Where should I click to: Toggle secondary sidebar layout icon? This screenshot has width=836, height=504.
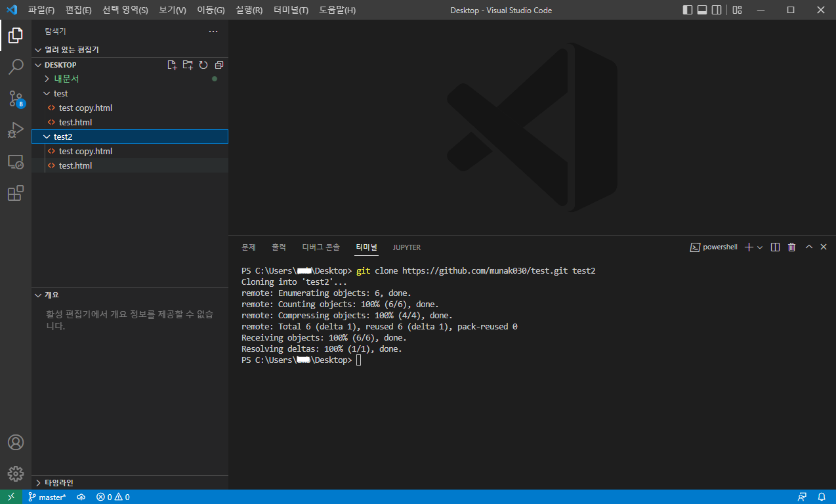[717, 10]
